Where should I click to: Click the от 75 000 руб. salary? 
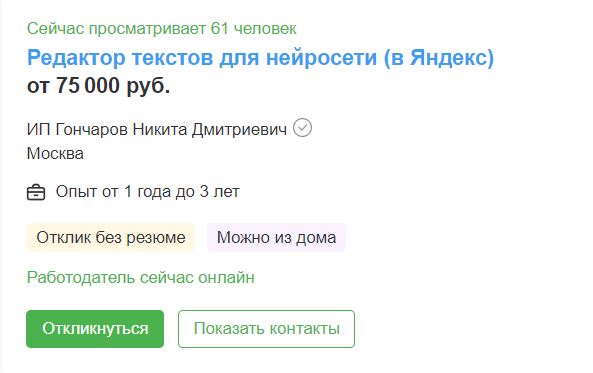tap(98, 85)
